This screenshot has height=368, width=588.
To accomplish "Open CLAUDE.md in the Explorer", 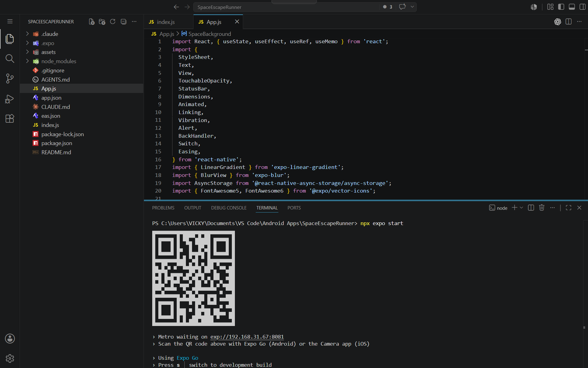I will [81, 107].
